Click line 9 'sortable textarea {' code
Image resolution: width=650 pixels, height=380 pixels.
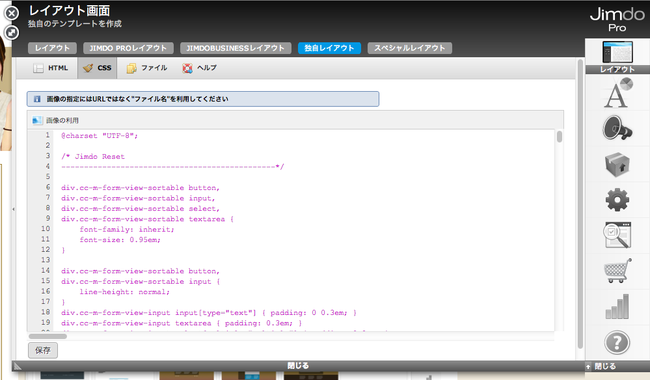point(148,219)
